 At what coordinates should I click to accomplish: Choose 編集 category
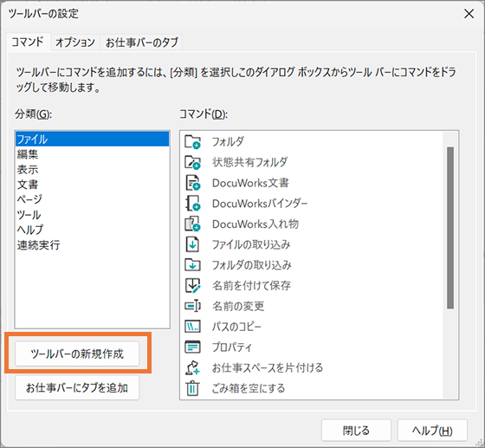click(92, 154)
